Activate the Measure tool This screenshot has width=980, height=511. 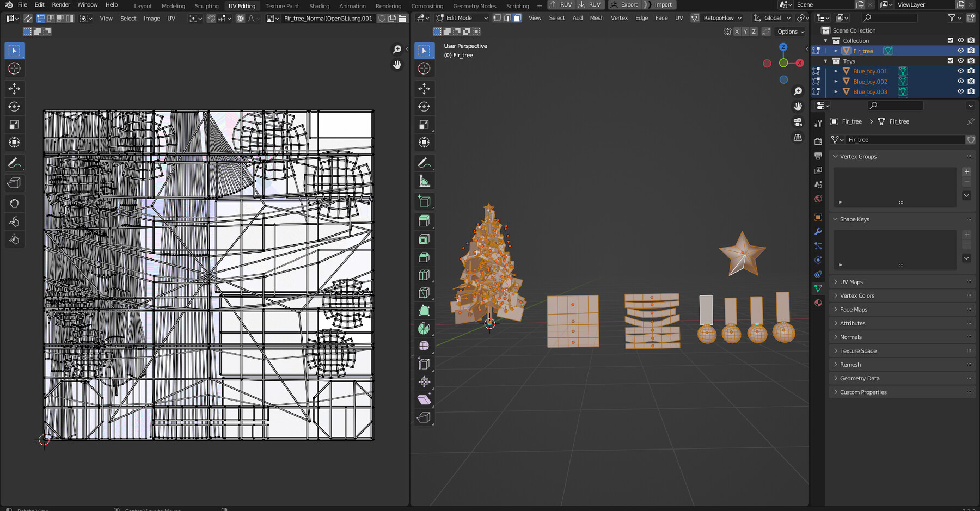click(x=424, y=180)
